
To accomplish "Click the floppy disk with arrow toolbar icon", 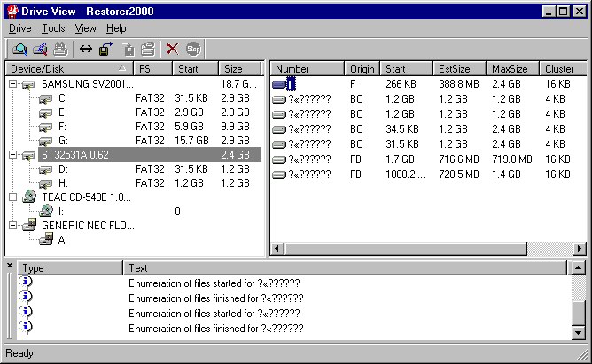I will pos(105,50).
